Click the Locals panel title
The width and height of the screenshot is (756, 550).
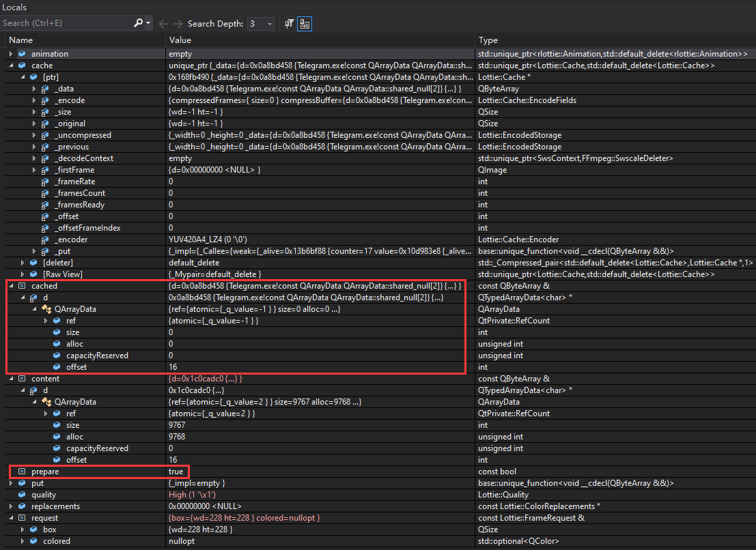click(14, 8)
